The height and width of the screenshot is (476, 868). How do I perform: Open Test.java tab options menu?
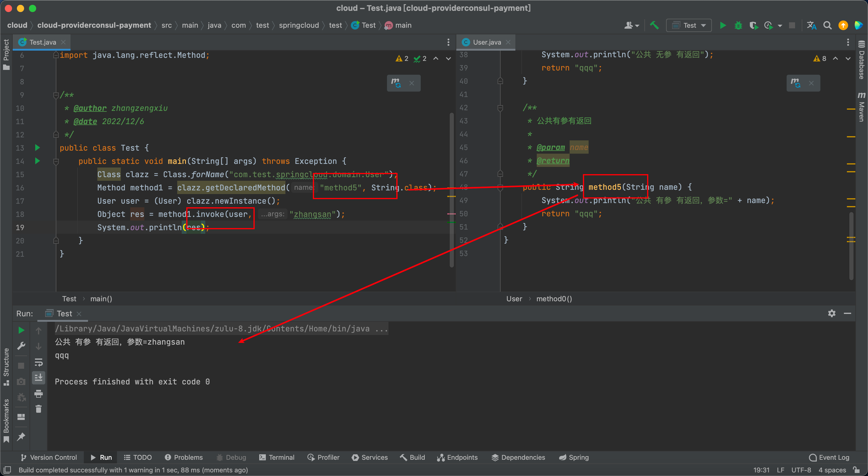tap(448, 42)
